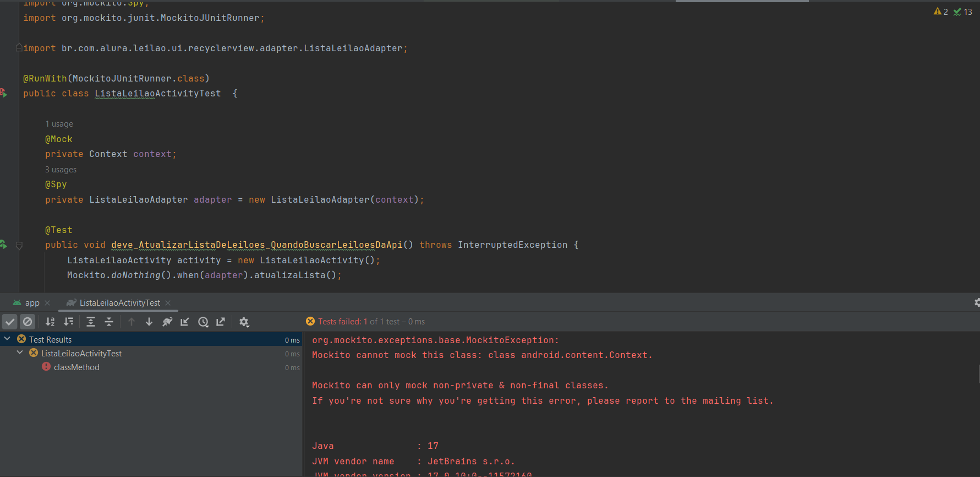Click the '3 usages' hint above @Spy
Image resolution: width=980 pixels, height=477 pixels.
61,170
